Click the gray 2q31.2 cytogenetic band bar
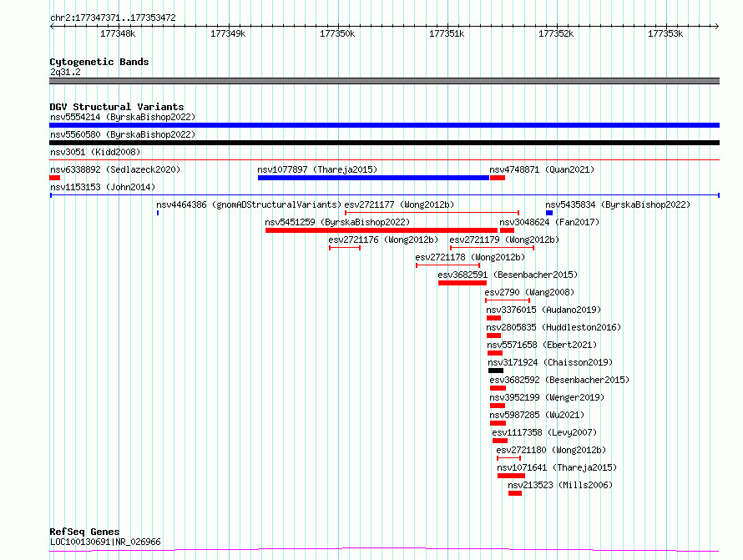 click(384, 81)
